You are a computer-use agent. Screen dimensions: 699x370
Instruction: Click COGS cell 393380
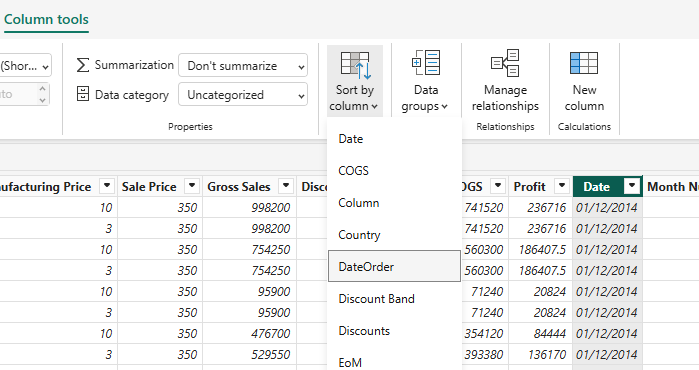coord(484,354)
